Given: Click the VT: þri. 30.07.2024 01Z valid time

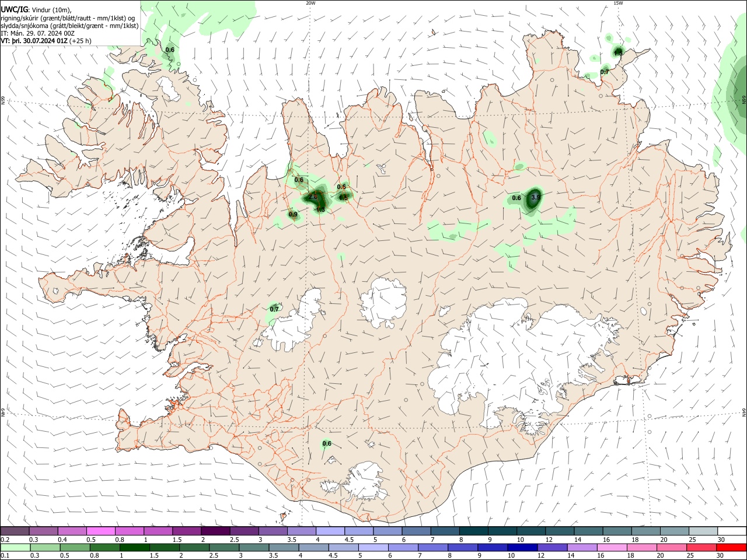Looking at the screenshot, I should 34,41.
